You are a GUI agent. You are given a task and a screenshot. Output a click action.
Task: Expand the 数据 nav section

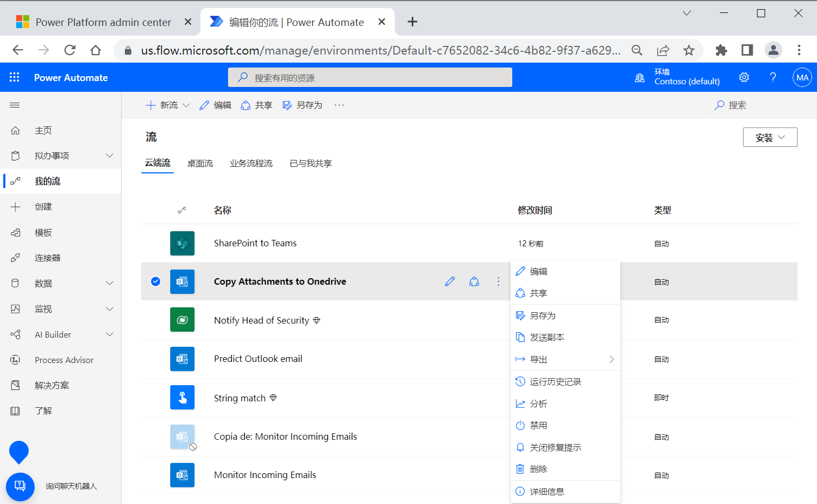tap(110, 283)
